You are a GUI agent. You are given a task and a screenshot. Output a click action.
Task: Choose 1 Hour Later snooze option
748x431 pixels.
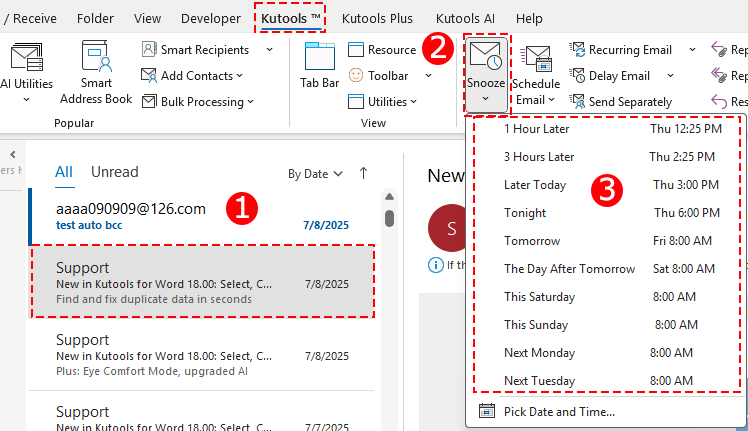click(607, 129)
